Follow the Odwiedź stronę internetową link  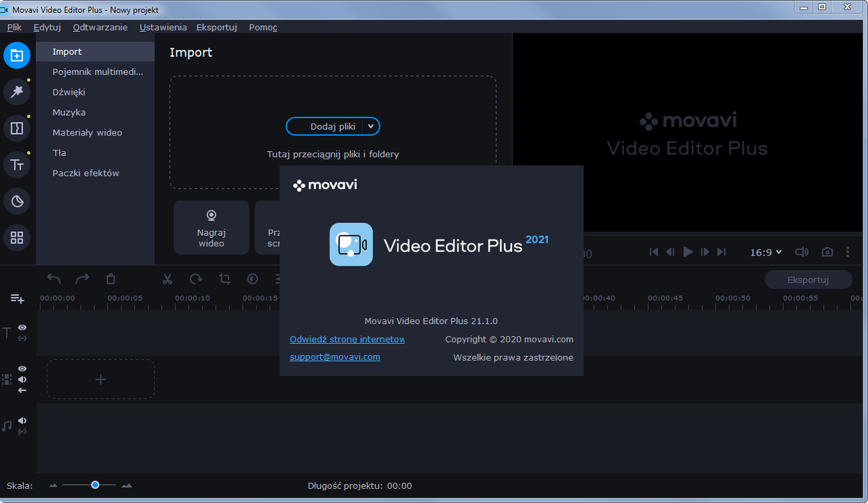tap(347, 339)
